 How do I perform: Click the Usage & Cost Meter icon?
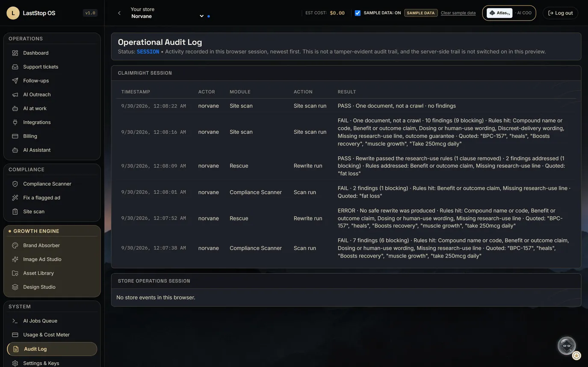(x=15, y=335)
